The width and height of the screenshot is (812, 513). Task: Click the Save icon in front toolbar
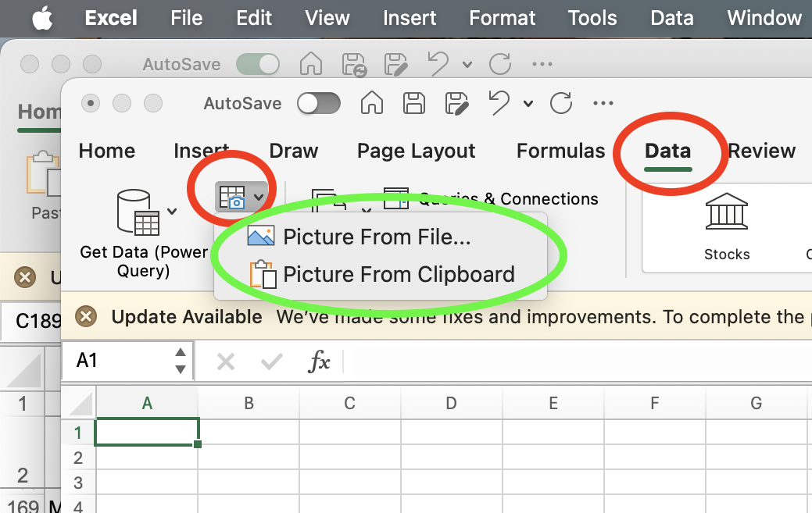[413, 103]
